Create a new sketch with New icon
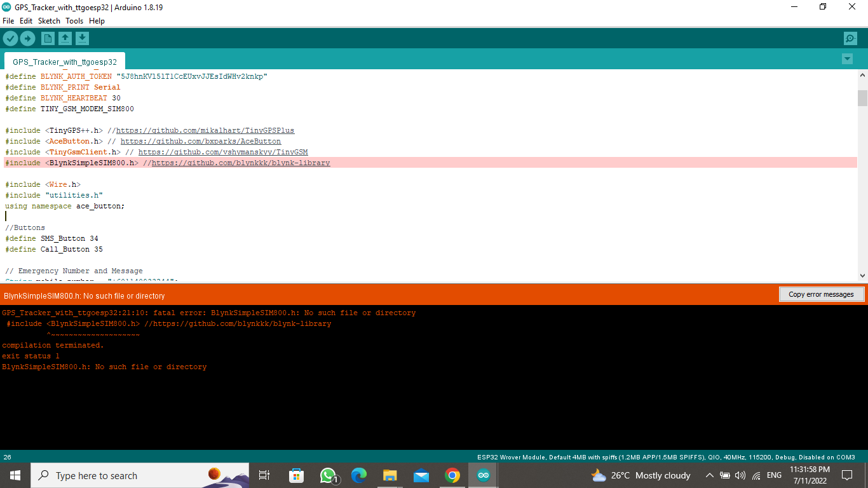This screenshot has width=868, height=488. coord(48,39)
